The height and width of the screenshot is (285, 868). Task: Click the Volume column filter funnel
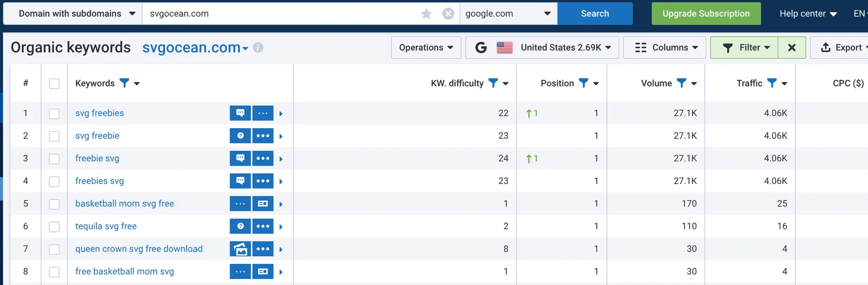point(681,83)
